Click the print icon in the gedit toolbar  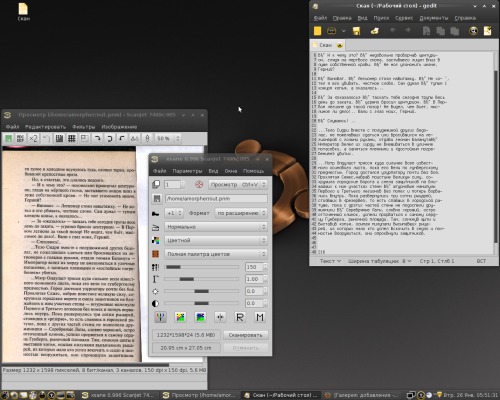click(374, 31)
